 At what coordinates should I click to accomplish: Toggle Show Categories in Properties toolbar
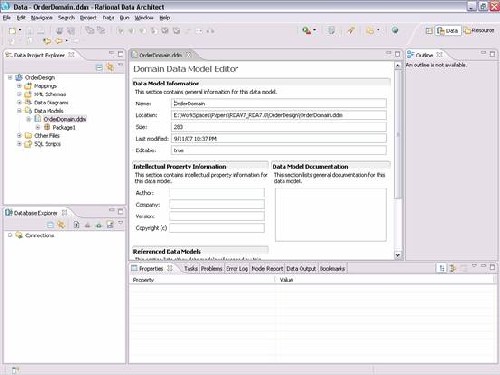pos(442,268)
